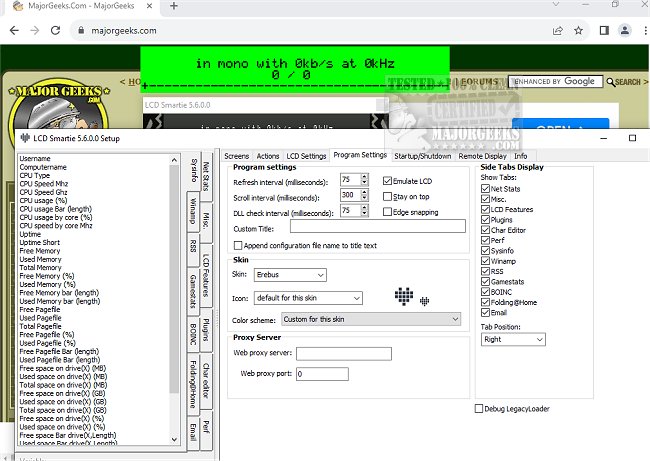Enable the Stay on top checkbox

click(387, 196)
